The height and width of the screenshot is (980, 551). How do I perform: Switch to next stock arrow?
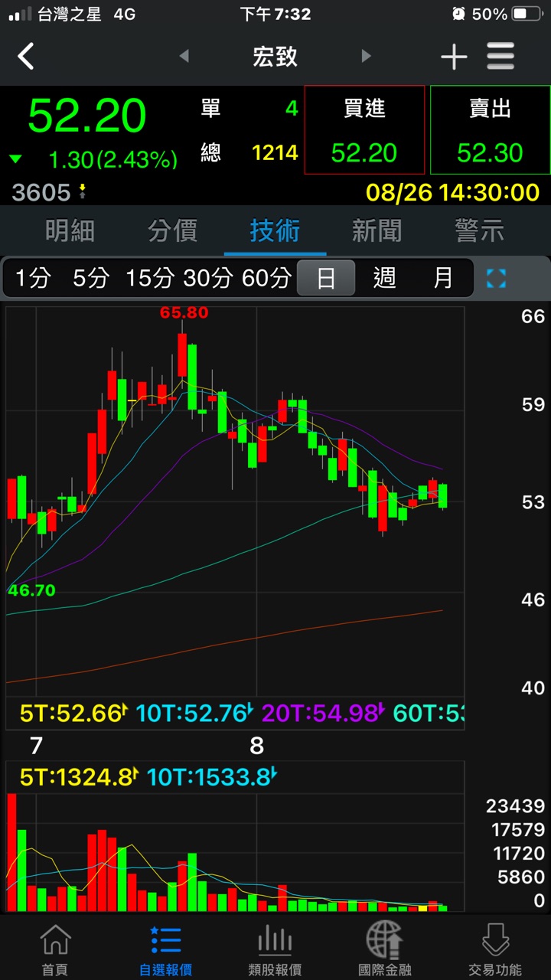click(366, 57)
